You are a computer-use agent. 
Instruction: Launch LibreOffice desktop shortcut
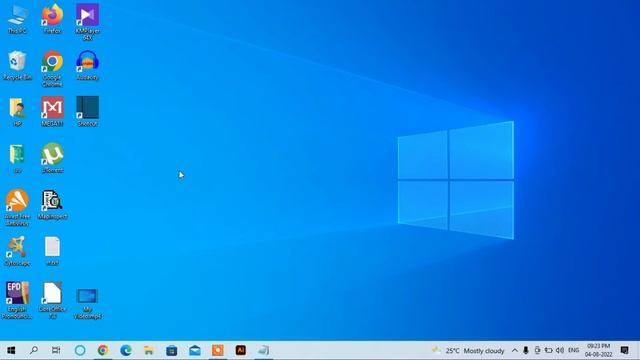pos(52,300)
